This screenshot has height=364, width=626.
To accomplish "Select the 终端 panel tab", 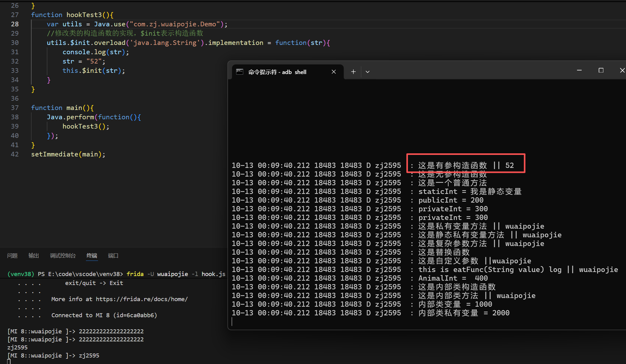I will click(92, 256).
